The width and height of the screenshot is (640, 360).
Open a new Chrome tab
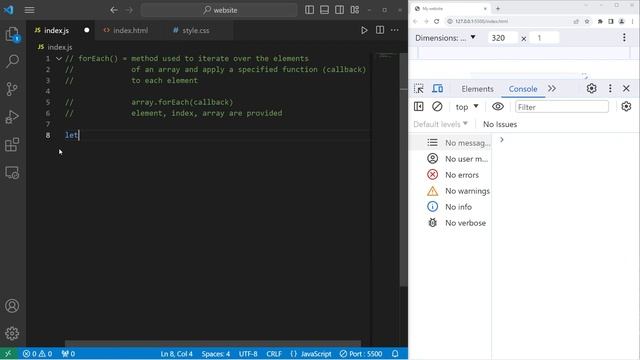498,8
